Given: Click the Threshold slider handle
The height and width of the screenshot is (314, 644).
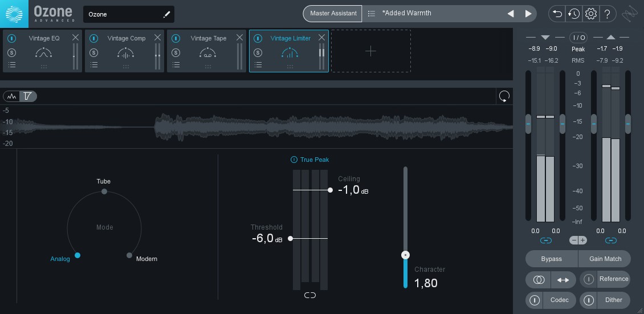Looking at the screenshot, I should point(291,238).
